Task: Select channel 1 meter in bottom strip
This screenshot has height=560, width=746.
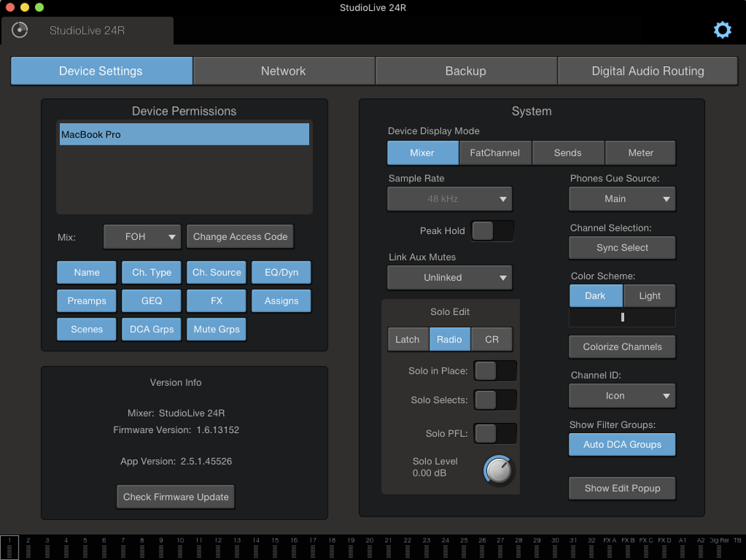Action: point(10,547)
